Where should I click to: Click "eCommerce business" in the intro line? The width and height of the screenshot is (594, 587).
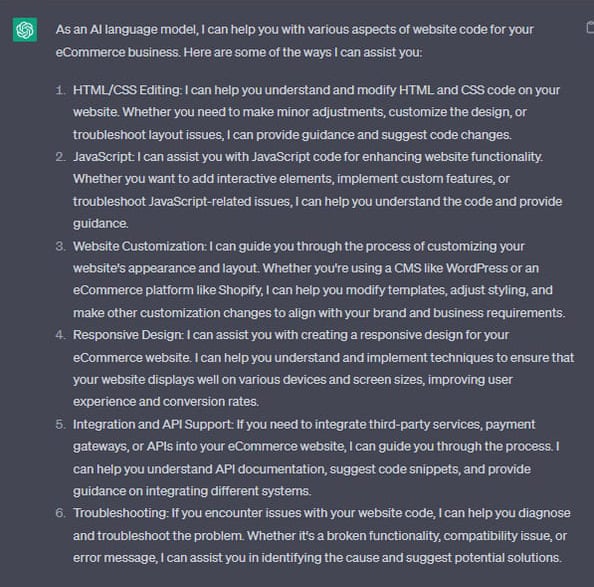point(118,52)
